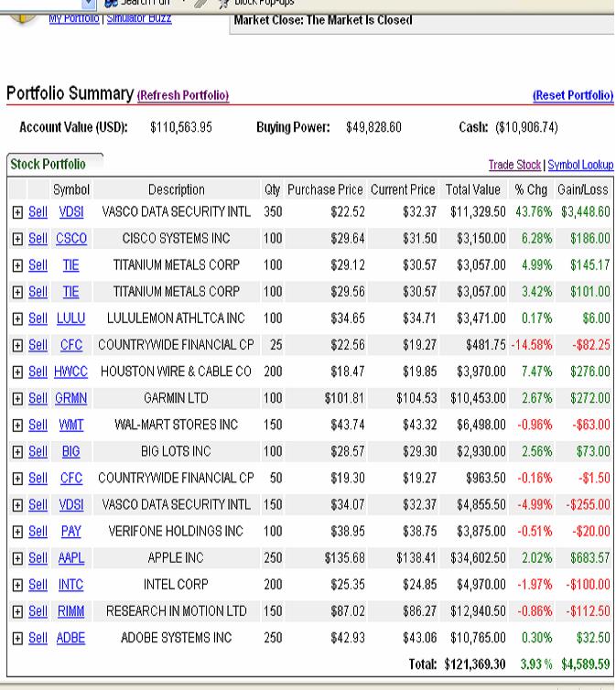Click the Description column header
616x690 pixels.
pos(177,189)
